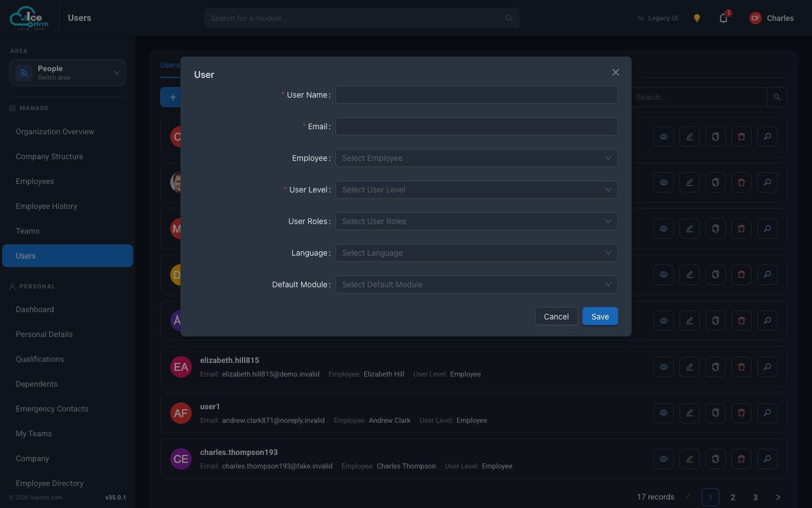Screen dimensions: 812x508
Task: Toggle Legacy UI switch in header
Action: [x=657, y=18]
